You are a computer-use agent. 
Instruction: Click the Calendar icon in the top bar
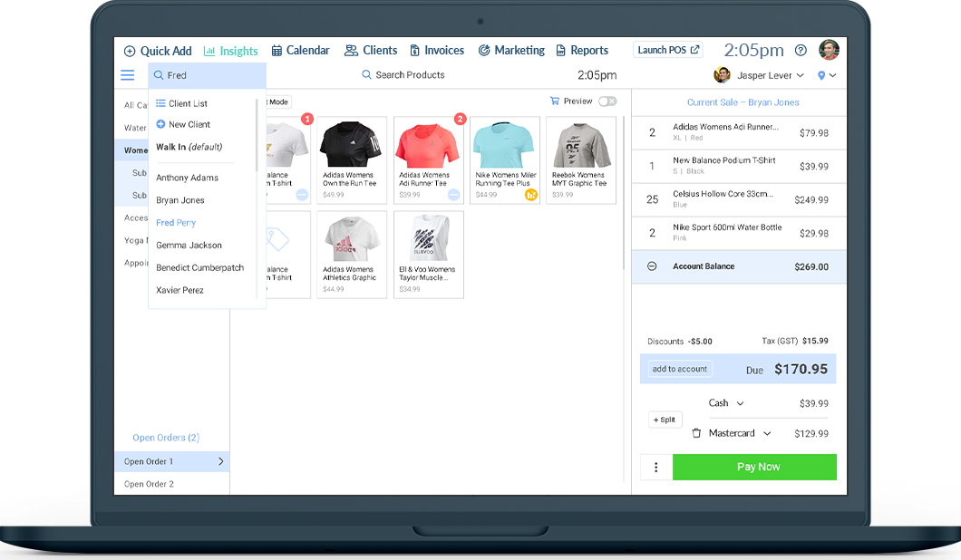tap(277, 50)
